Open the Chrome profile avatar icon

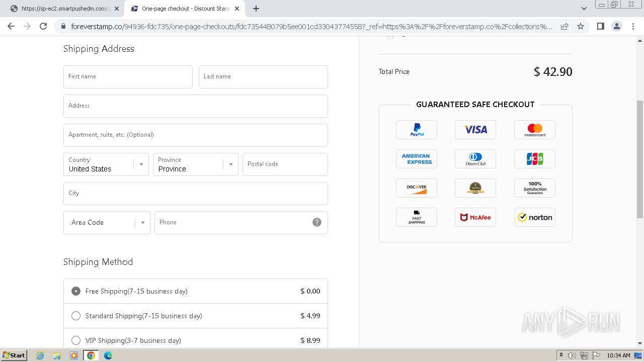(617, 26)
